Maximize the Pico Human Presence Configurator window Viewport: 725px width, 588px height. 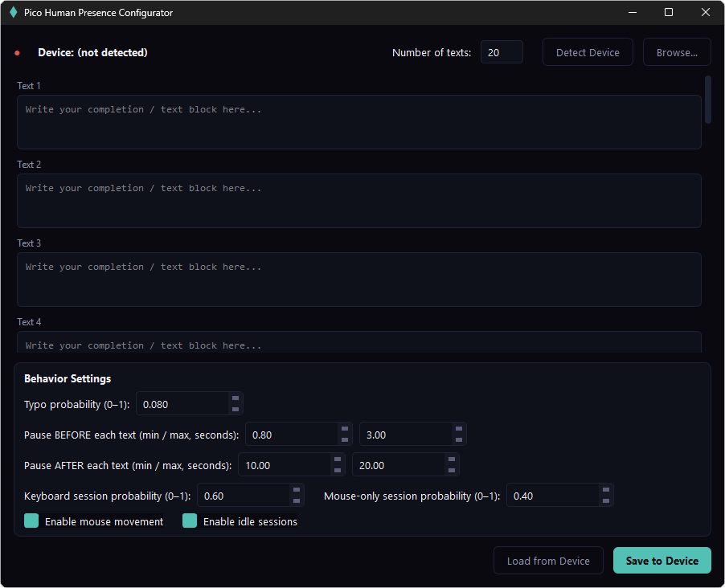point(669,12)
